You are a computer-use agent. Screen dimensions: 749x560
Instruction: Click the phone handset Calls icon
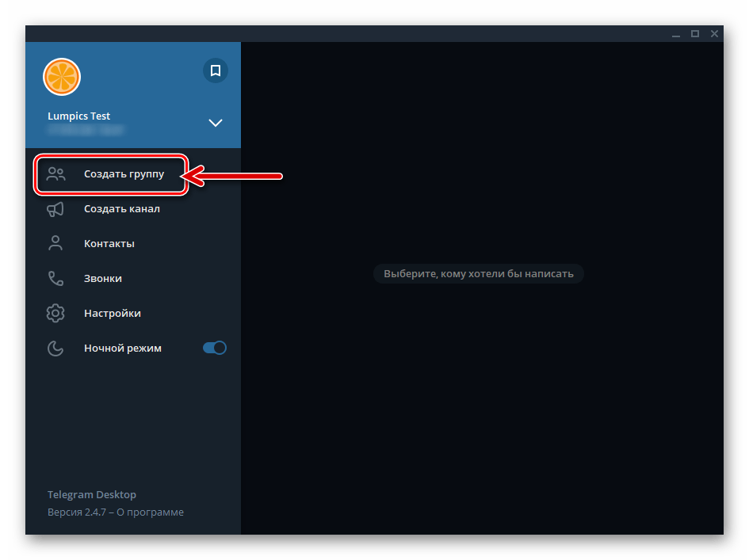point(55,279)
